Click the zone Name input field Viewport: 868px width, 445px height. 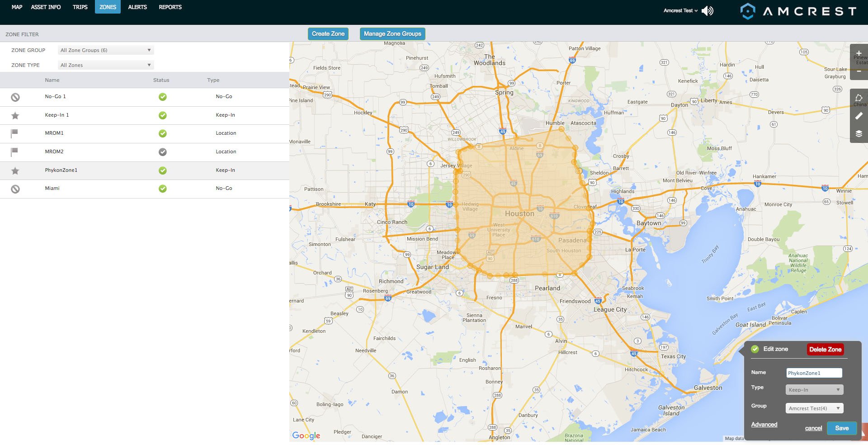tap(814, 373)
